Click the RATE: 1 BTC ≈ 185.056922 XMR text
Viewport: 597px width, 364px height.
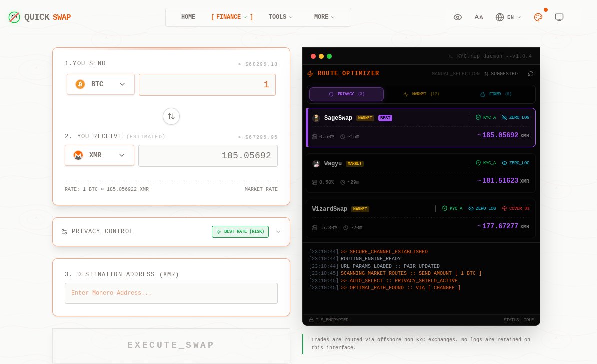pyautogui.click(x=107, y=189)
